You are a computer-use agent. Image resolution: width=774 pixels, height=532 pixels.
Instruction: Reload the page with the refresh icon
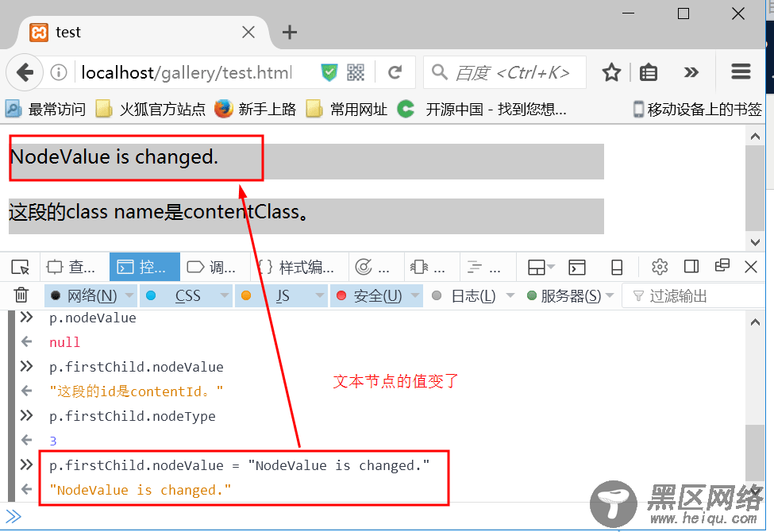[x=395, y=72]
